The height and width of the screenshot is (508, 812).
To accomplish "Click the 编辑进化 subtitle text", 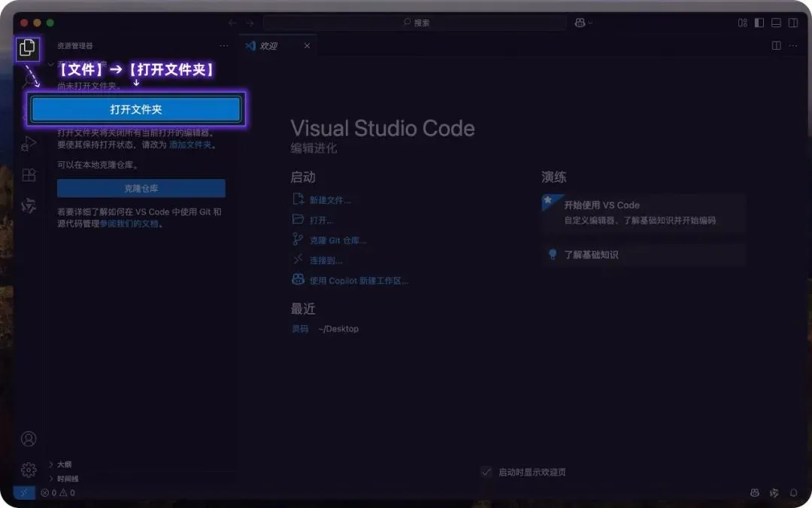I will (x=314, y=148).
